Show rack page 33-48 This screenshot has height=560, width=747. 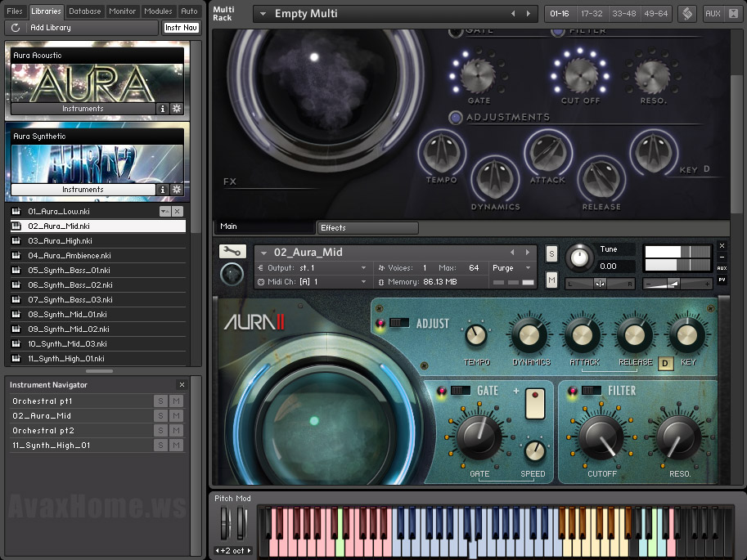[x=624, y=13]
